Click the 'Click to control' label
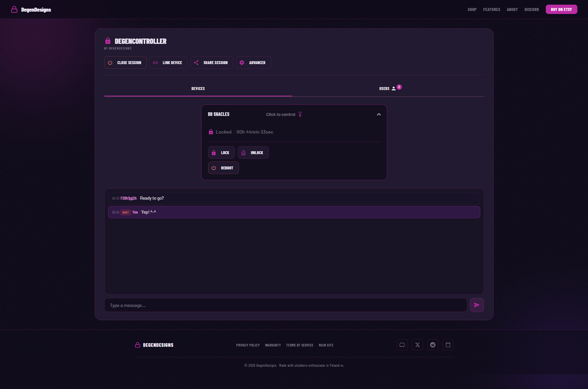The height and width of the screenshot is (389, 588). 281,114
